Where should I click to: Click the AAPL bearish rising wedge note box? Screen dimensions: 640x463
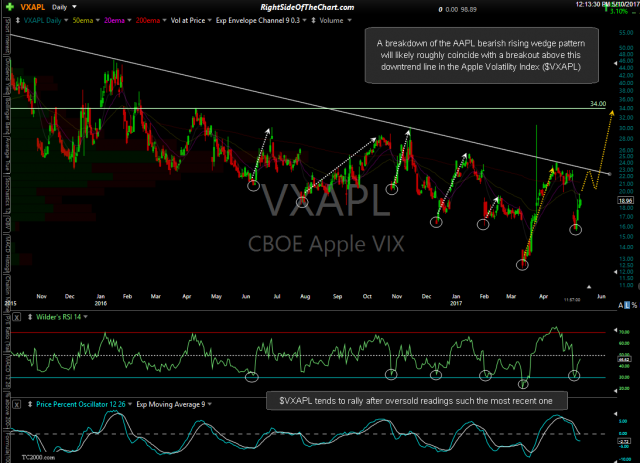482,55
